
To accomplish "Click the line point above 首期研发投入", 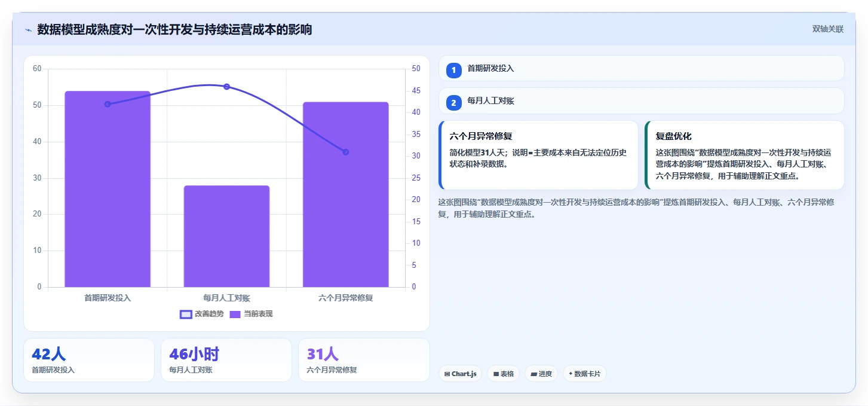I will [108, 104].
